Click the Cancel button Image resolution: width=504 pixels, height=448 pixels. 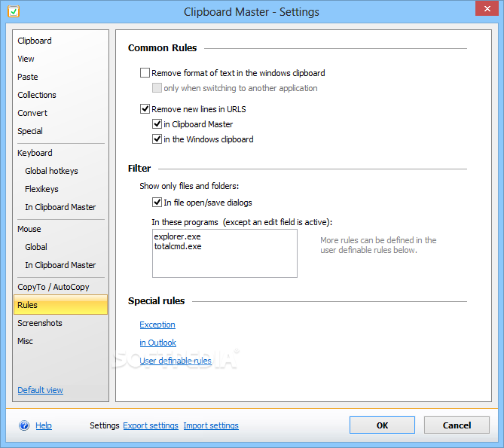(x=457, y=425)
